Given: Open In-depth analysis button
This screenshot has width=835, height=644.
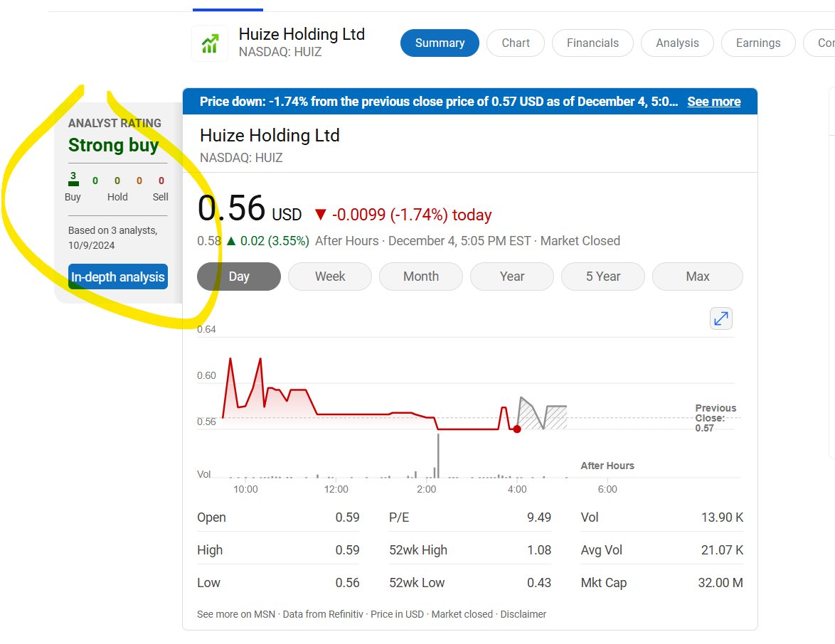Looking at the screenshot, I should coord(117,277).
